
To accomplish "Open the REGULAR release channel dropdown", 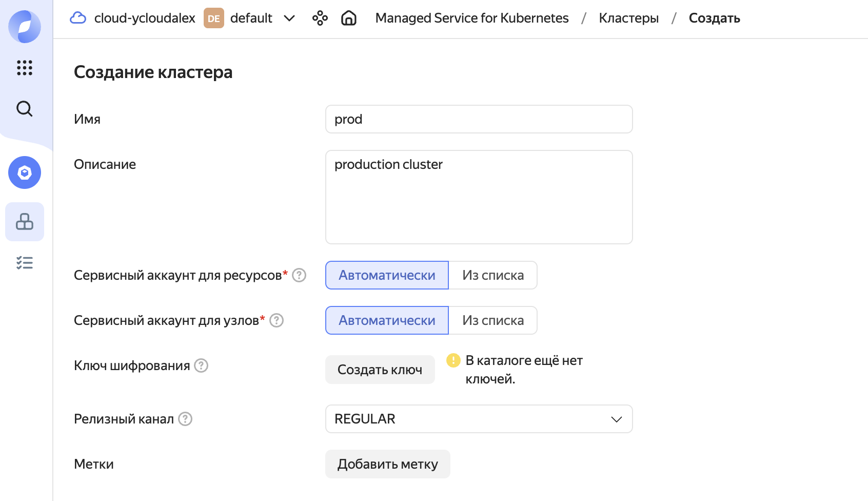I will click(x=479, y=419).
